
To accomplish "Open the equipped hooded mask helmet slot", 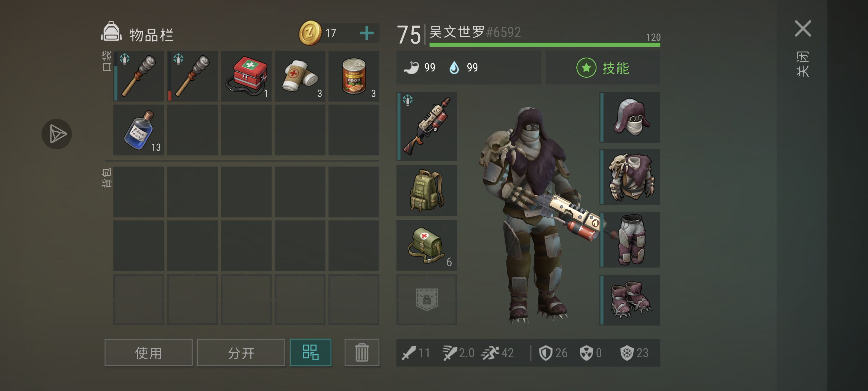I will pyautogui.click(x=630, y=117).
